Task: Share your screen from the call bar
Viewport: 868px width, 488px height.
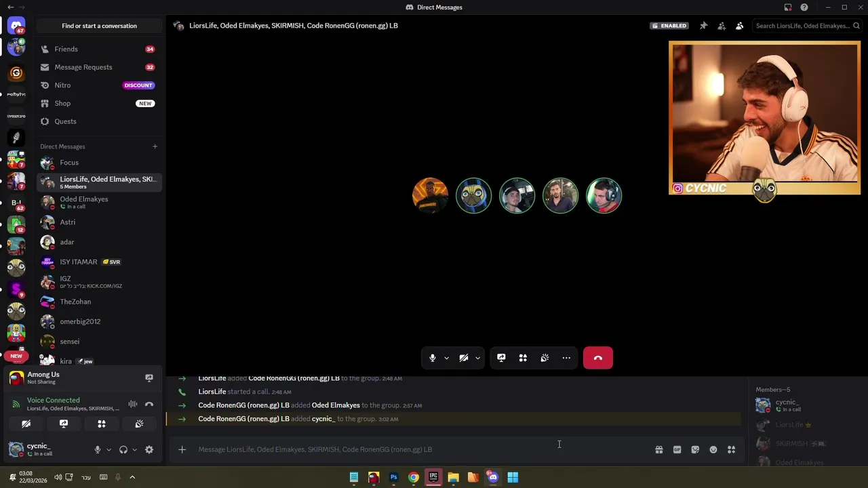Action: tap(501, 358)
